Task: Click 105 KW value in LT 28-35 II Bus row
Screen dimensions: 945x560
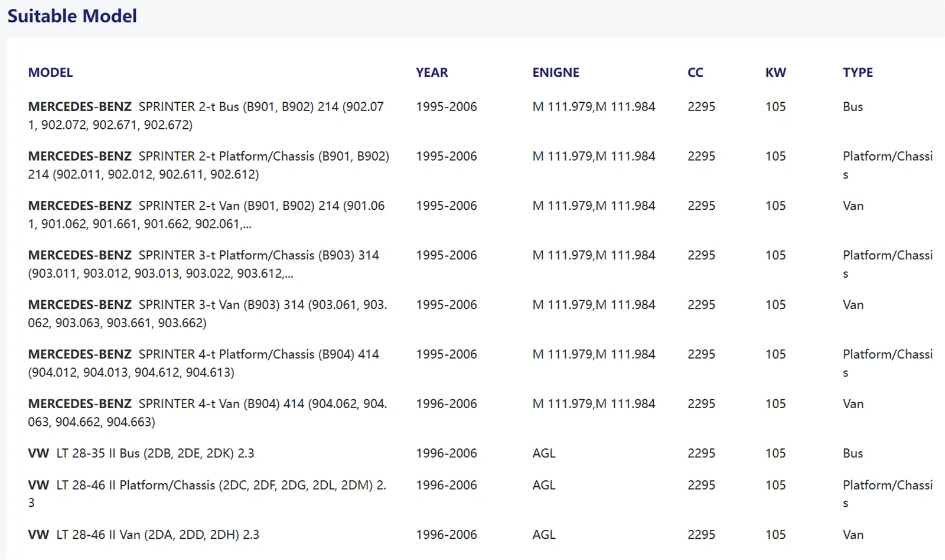Action: tap(775, 453)
